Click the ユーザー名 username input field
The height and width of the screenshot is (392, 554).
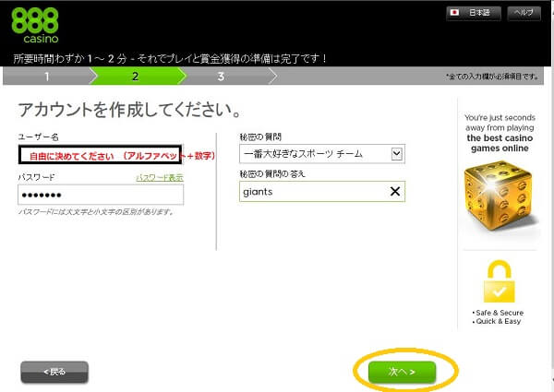pos(101,156)
